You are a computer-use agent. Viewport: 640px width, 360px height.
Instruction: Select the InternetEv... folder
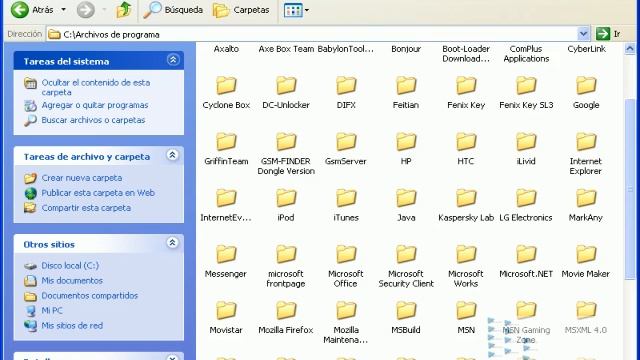[x=226, y=206]
